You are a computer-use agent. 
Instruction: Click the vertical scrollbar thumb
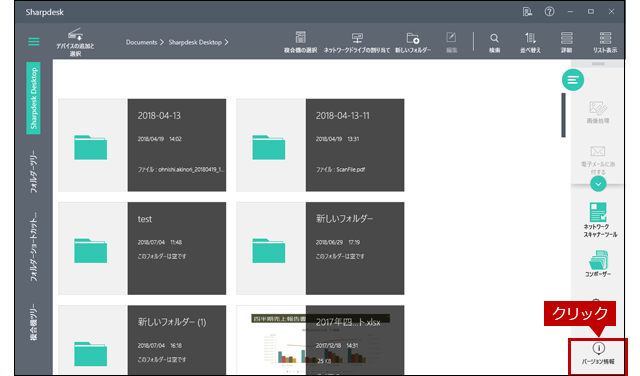pos(563,115)
